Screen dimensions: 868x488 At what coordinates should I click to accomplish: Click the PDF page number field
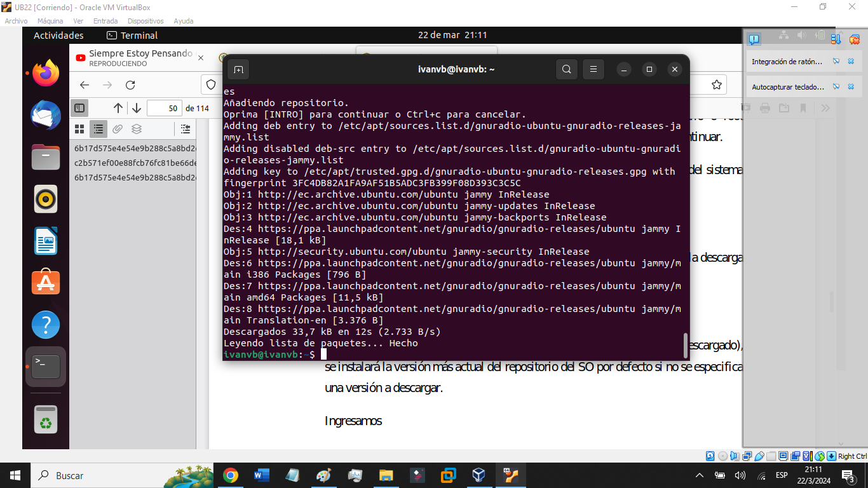pyautogui.click(x=165, y=109)
